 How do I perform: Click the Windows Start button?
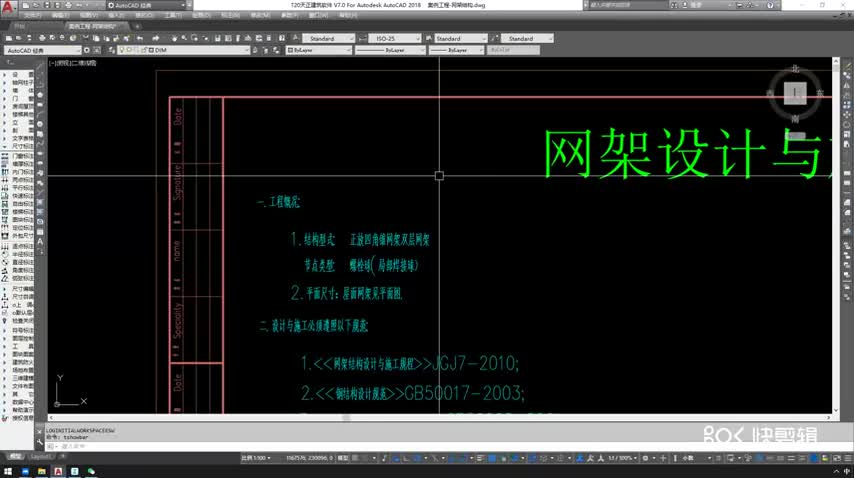click(8, 471)
